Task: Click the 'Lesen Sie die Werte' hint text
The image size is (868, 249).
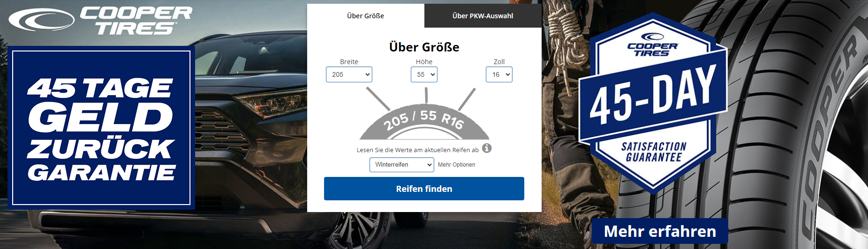Action: pyautogui.click(x=418, y=150)
